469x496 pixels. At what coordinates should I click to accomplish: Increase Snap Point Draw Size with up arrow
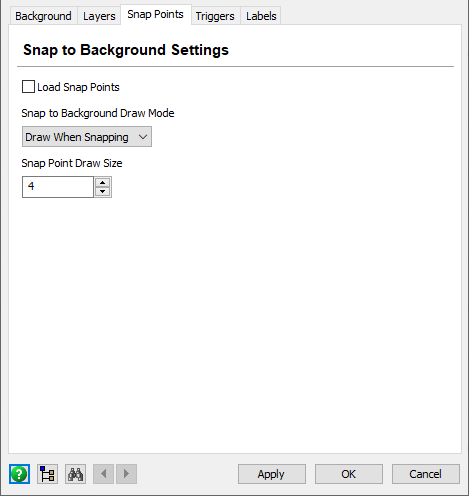[103, 182]
